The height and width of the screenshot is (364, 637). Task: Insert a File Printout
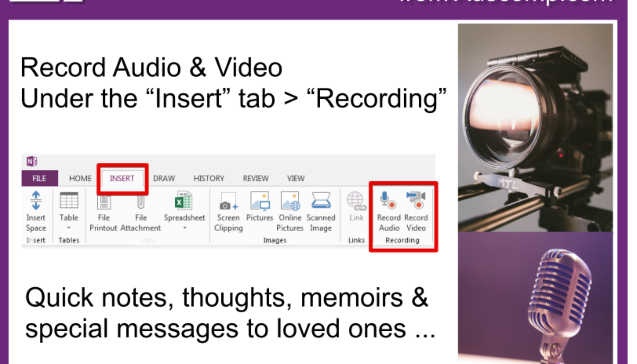coord(103,209)
